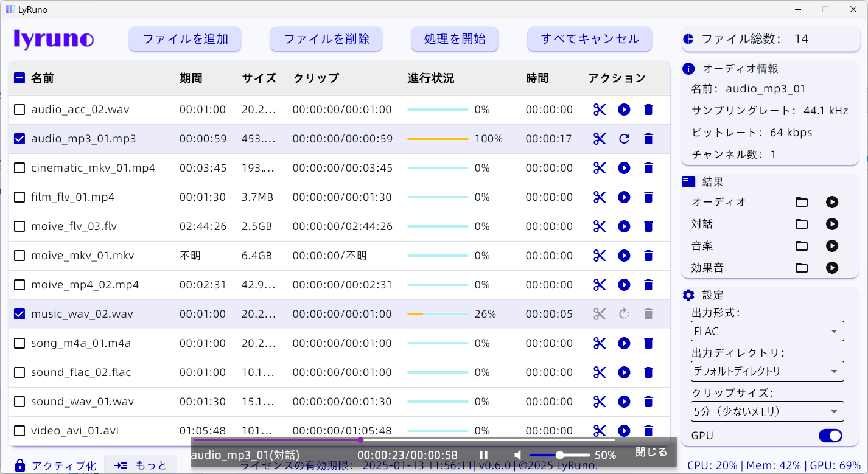Open the クリップサイズ dropdown
The image size is (868, 474).
tap(767, 411)
